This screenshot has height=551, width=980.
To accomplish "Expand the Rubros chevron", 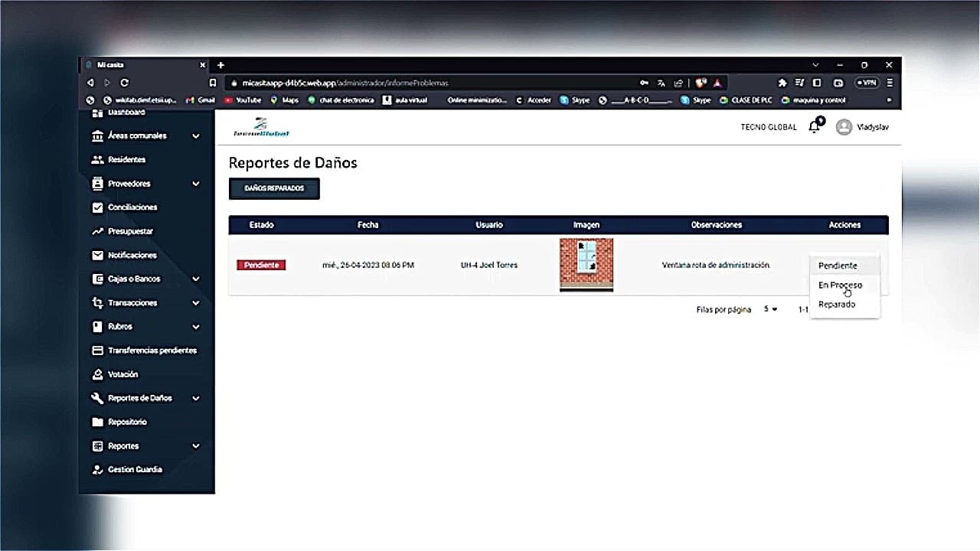I will pyautogui.click(x=196, y=327).
